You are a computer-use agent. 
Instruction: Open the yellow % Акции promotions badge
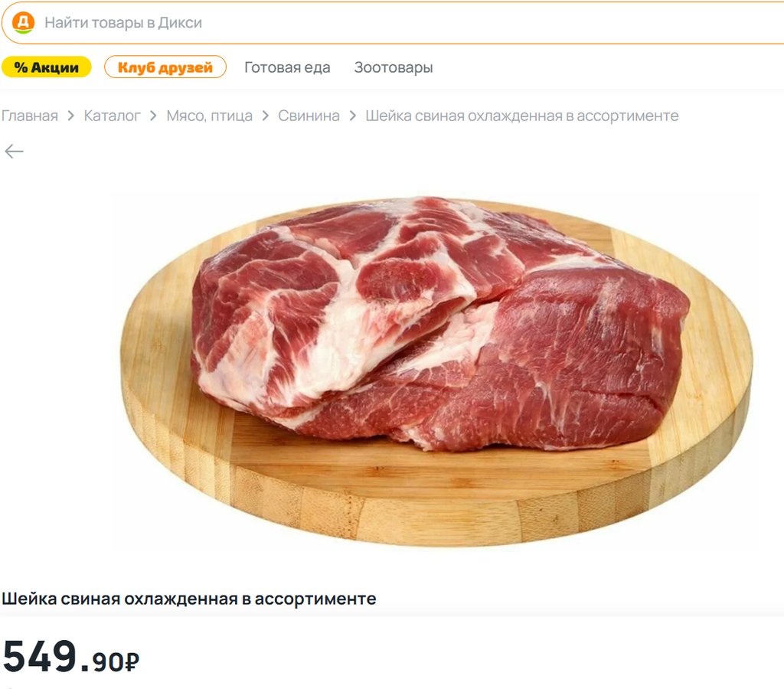coord(47,67)
